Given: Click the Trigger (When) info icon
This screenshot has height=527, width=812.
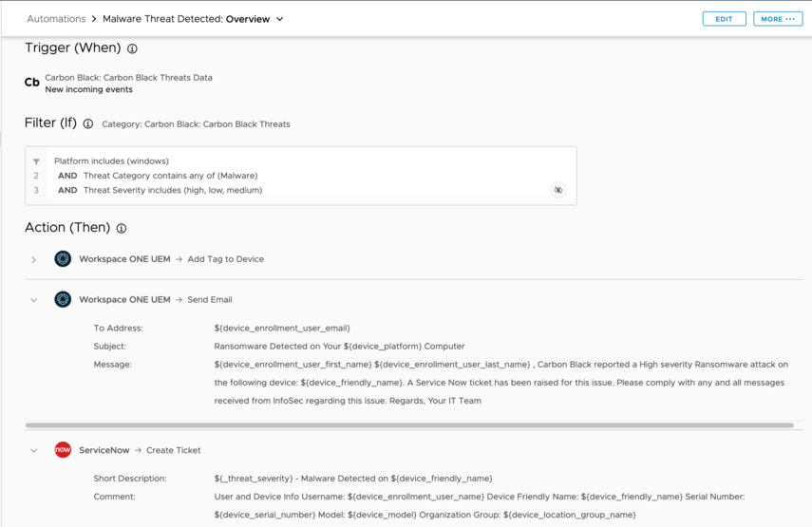Looking at the screenshot, I should (132, 48).
